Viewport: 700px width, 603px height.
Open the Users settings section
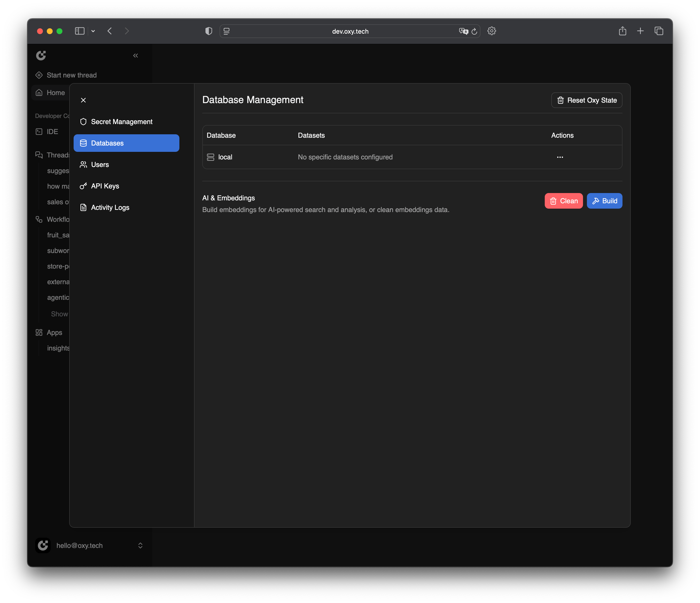point(100,165)
